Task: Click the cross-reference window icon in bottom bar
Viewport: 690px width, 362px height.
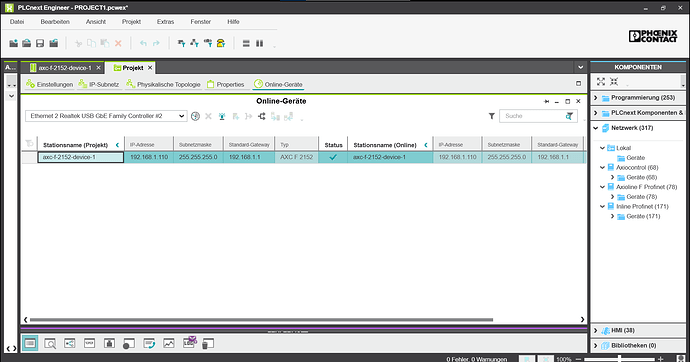Action: tap(70, 344)
